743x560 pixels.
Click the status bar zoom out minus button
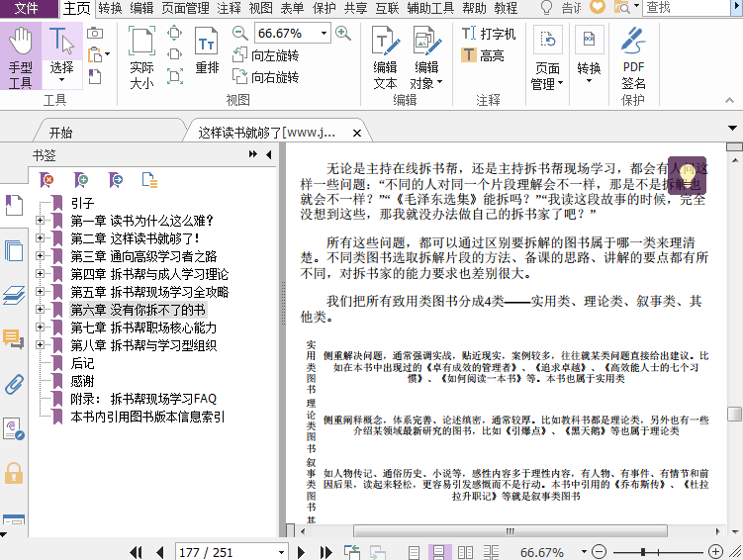tap(599, 552)
